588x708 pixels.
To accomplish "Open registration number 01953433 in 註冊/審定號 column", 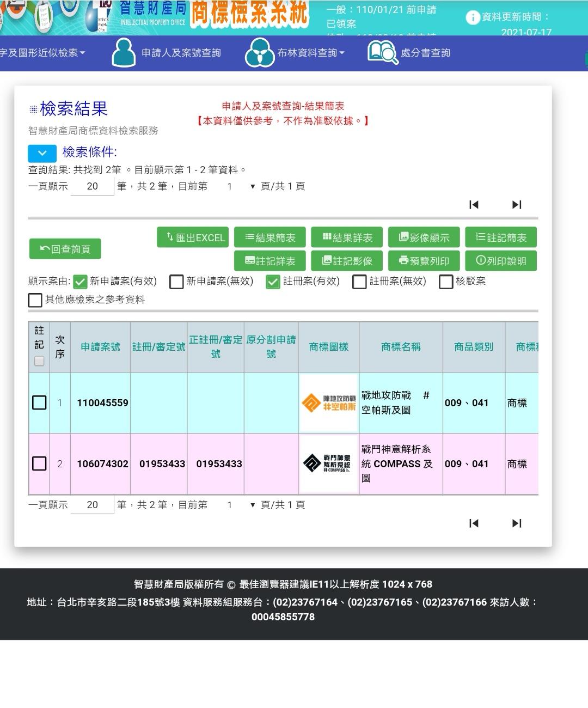I will (162, 464).
